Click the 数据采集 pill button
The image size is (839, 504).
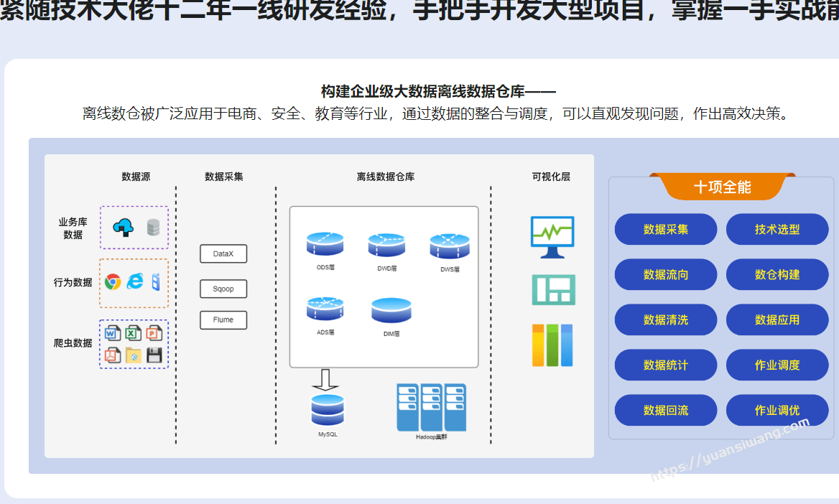pyautogui.click(x=666, y=230)
